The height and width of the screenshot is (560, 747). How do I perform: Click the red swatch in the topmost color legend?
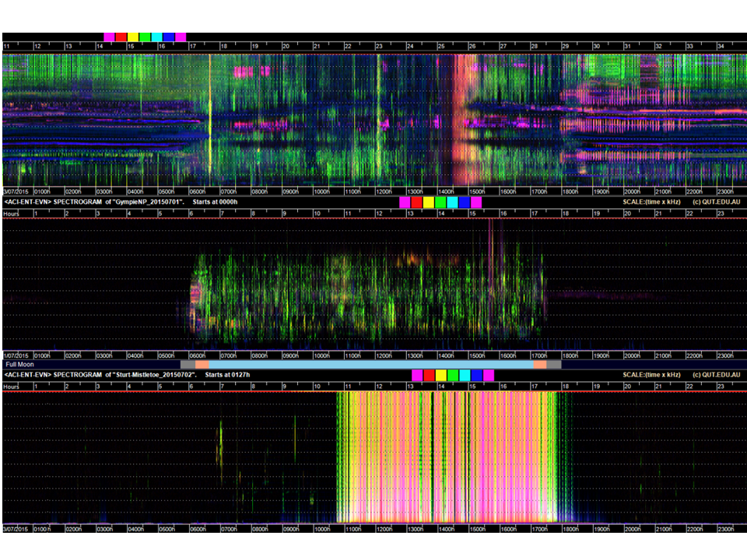tap(121, 37)
